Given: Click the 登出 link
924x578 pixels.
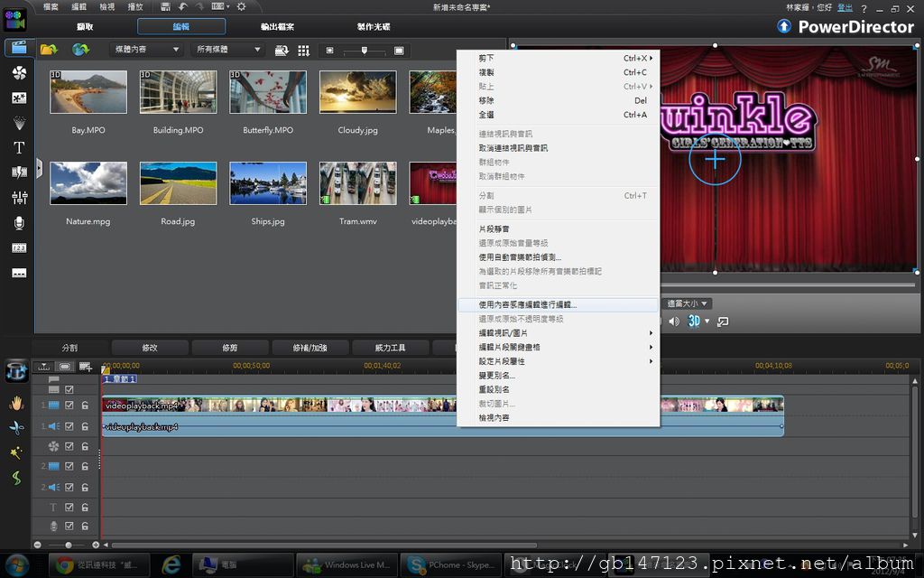Looking at the screenshot, I should pyautogui.click(x=845, y=7).
